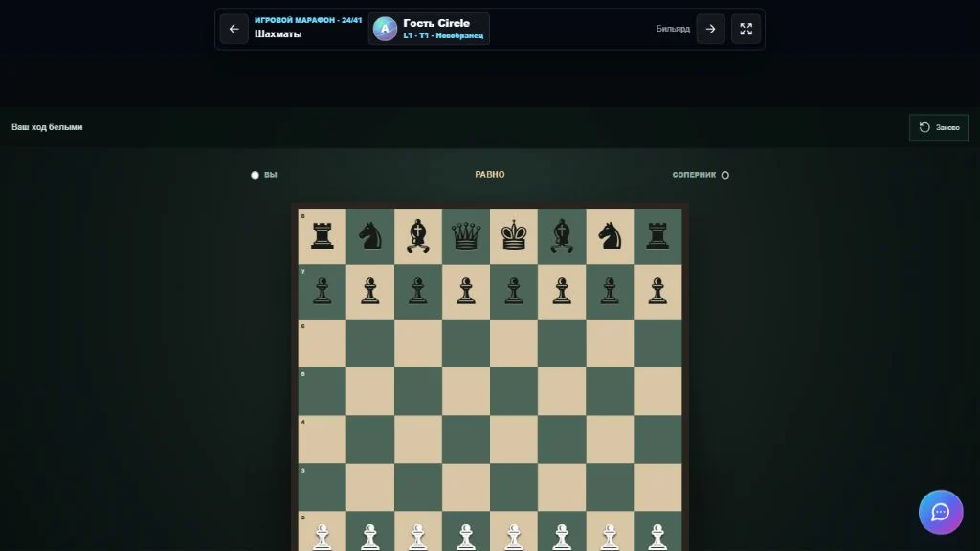Viewport: 980px width, 551px height.
Task: Click the empty d4 square
Action: tap(466, 439)
